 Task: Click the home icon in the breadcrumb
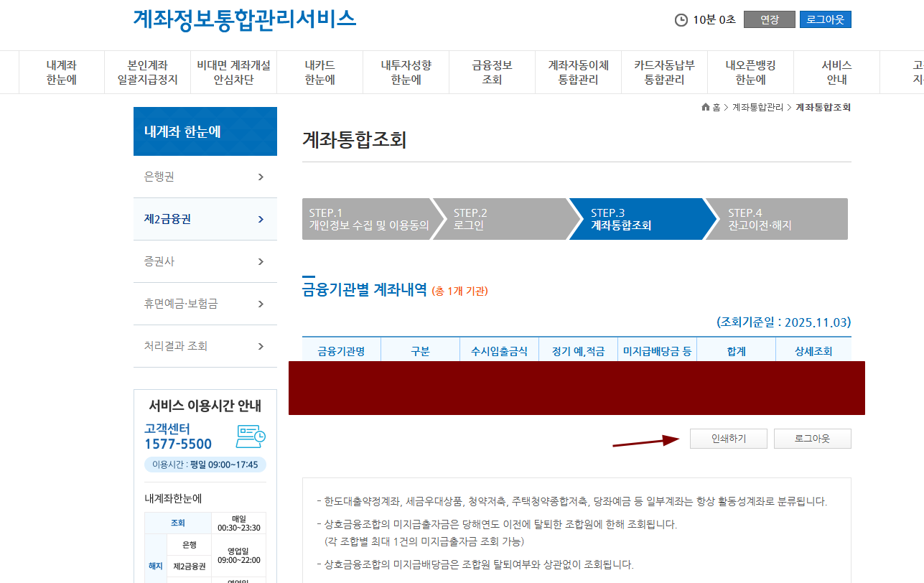click(x=704, y=108)
